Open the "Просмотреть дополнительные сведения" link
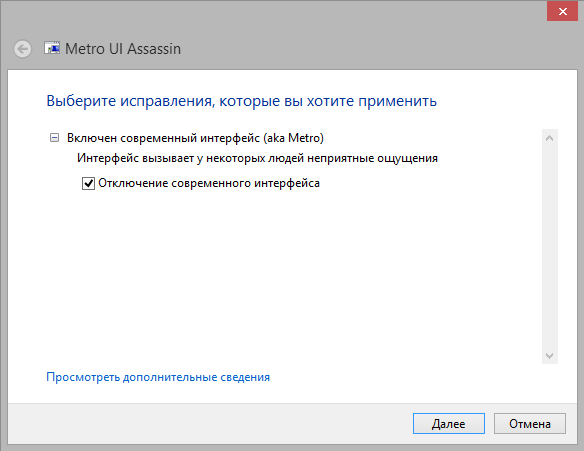Screen dimensions: 584x451 pyautogui.click(x=158, y=377)
